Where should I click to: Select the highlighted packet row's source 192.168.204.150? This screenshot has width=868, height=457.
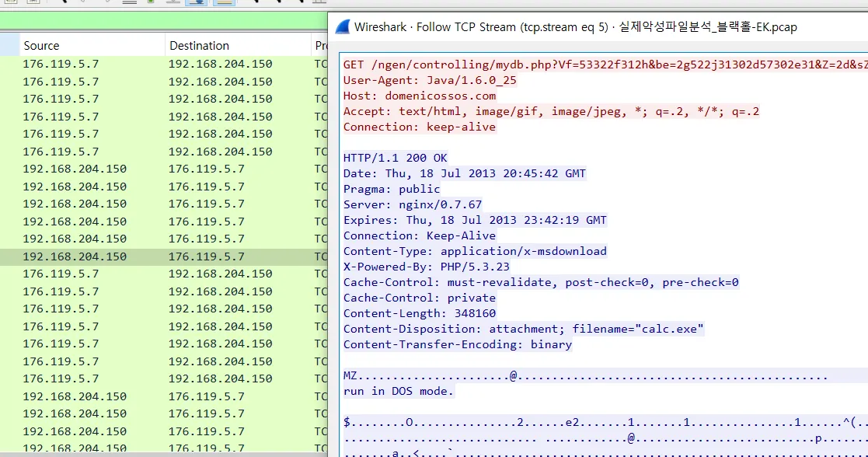pos(75,256)
